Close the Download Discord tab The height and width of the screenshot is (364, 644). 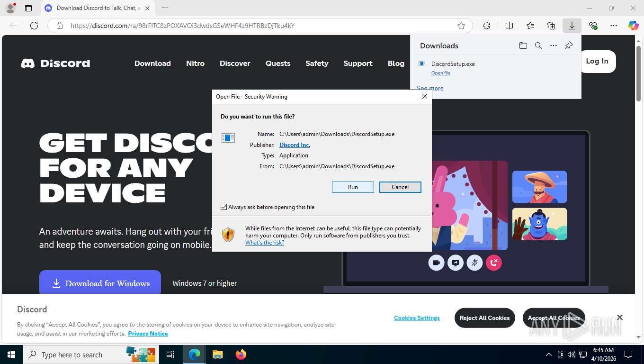[x=147, y=8]
